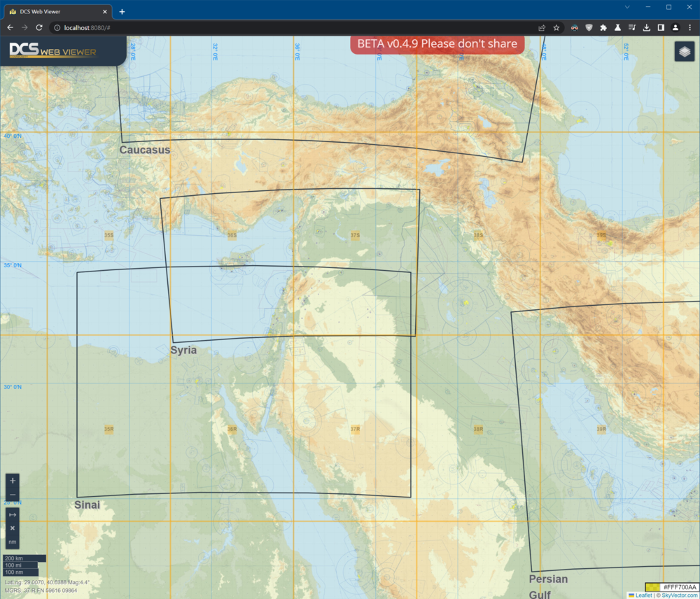This screenshot has height=599, width=700.
Task: Reload the localhost page
Action: tap(39, 28)
